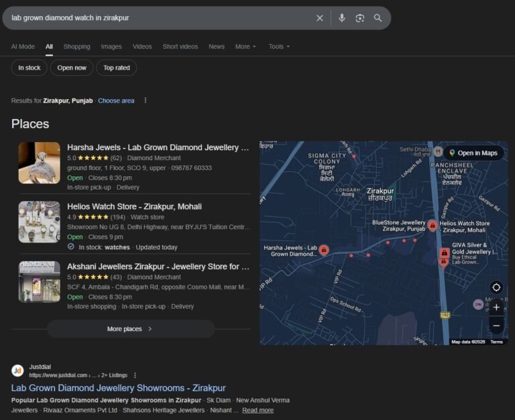
Task: Toggle the Top rated filter chip
Action: coord(117,68)
